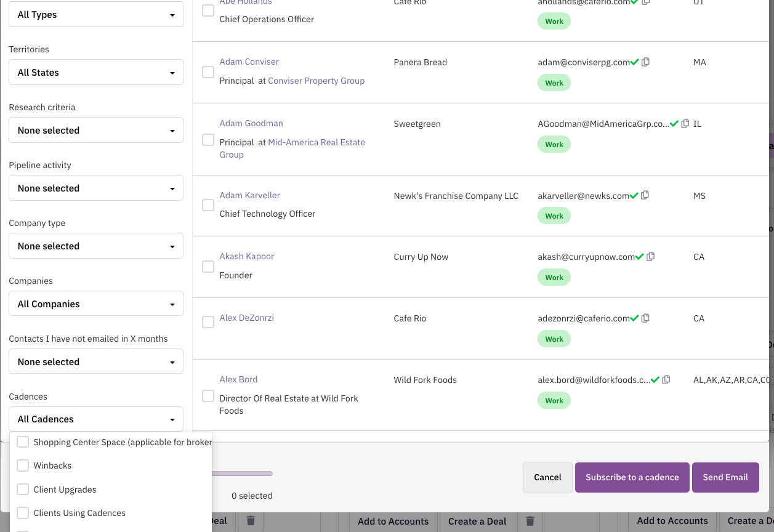774x532 pixels.
Task: Expand the All Companies dropdown
Action: click(x=96, y=304)
